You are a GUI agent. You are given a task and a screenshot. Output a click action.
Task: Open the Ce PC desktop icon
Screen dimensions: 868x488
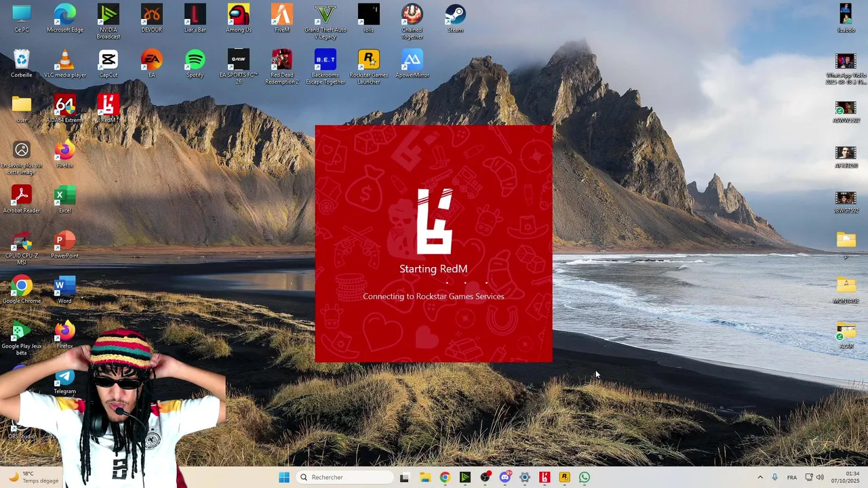coord(22,18)
